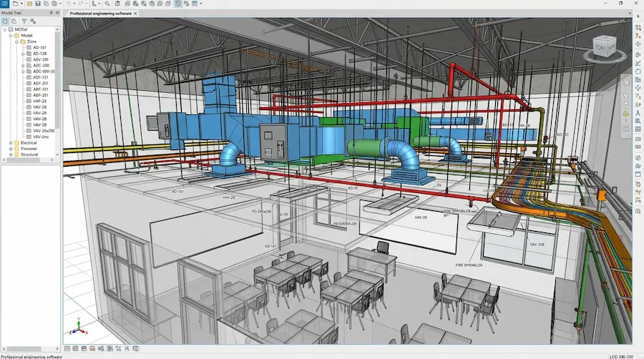Undo the last action
The image size is (644, 359).
point(68,4)
